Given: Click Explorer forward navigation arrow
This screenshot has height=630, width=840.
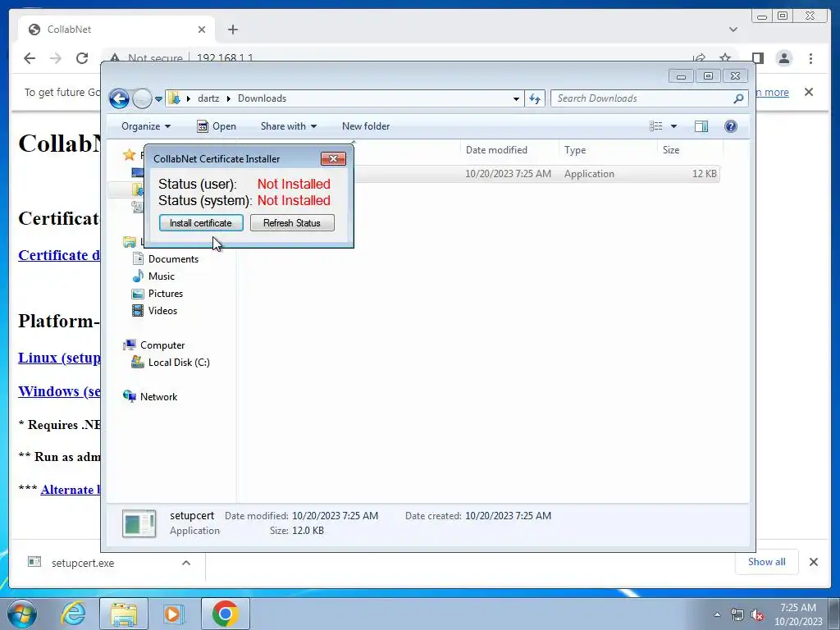Looking at the screenshot, I should [x=142, y=98].
